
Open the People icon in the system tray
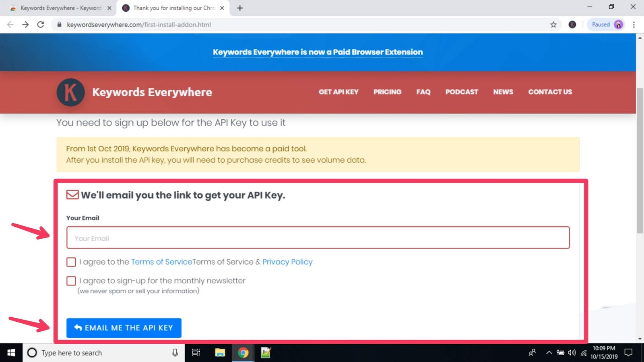click(532, 353)
